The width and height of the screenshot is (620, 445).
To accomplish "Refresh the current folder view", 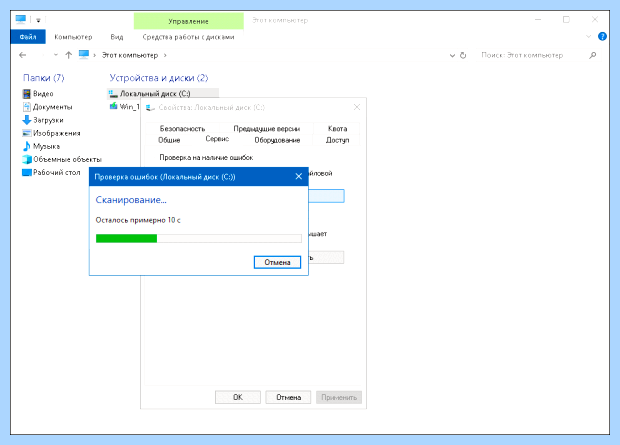I will 463,55.
